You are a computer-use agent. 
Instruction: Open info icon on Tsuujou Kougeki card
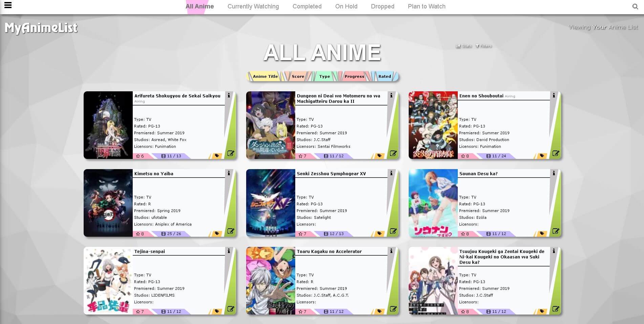coord(554,251)
